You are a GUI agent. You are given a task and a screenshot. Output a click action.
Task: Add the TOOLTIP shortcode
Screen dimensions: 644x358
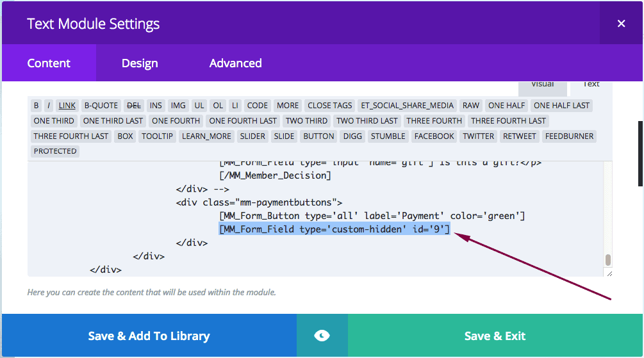[x=158, y=136]
